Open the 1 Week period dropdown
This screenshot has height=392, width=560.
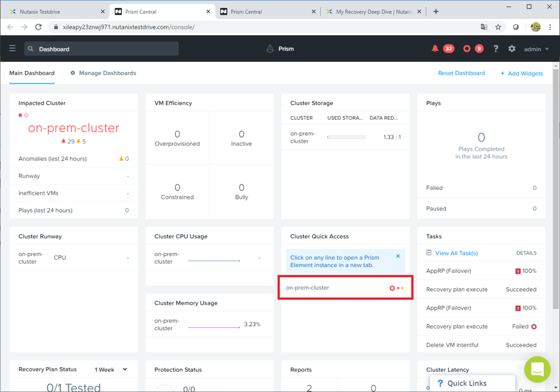(111, 370)
